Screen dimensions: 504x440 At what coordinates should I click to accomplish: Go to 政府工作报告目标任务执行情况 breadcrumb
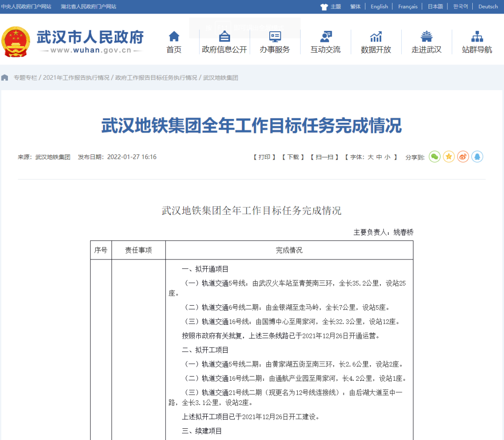click(156, 78)
